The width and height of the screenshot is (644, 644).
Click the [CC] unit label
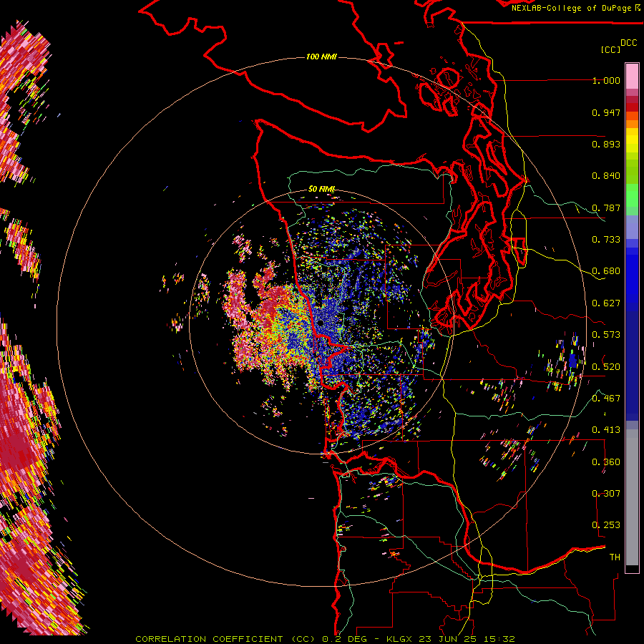(610, 49)
